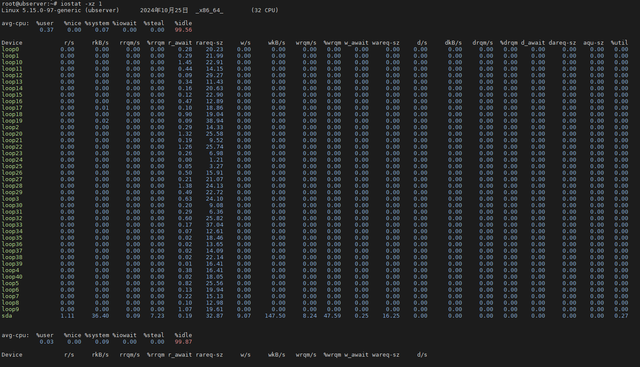The width and height of the screenshot is (640, 367).
Task: Click the 'dareq-sz' column header
Action: tap(562, 43)
